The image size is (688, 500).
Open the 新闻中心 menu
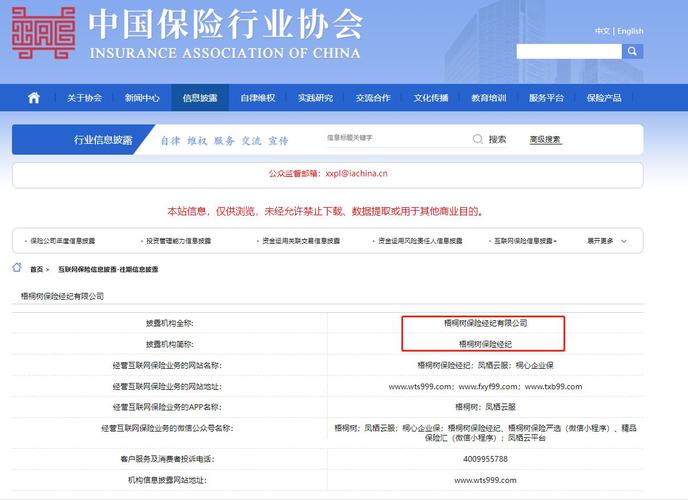point(142,98)
